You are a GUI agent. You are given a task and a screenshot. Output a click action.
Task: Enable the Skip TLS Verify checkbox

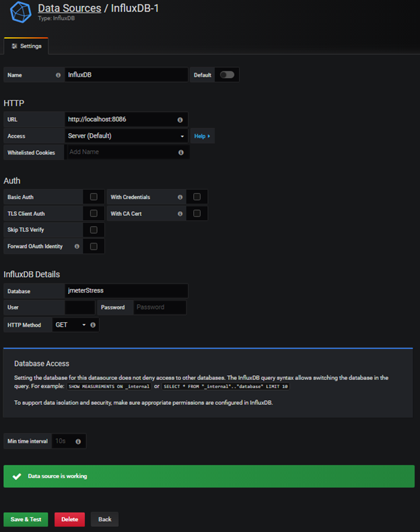(94, 230)
